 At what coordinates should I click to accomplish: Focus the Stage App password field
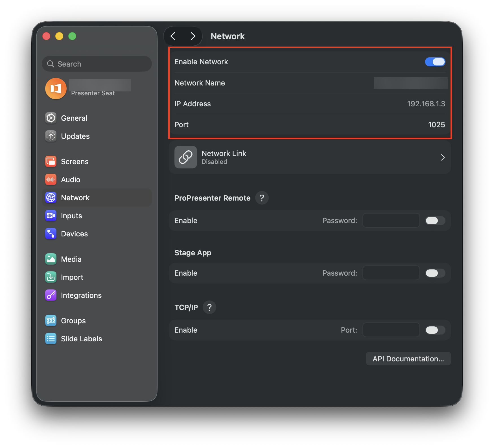pyautogui.click(x=391, y=273)
